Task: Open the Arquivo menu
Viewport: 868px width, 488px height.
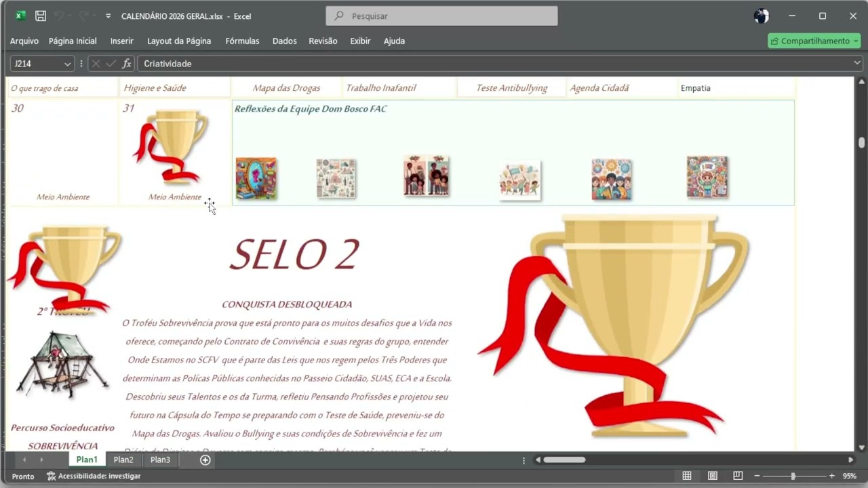Action: pos(24,41)
